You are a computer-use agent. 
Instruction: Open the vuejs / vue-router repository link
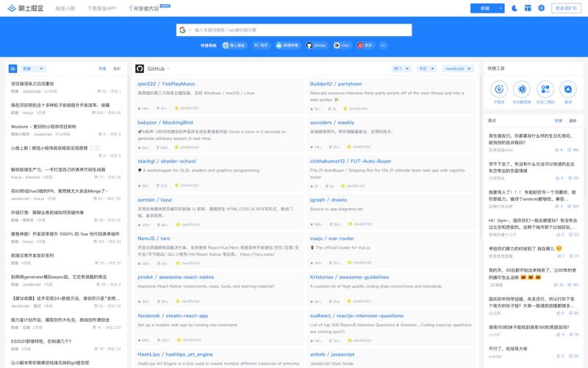[x=332, y=238]
